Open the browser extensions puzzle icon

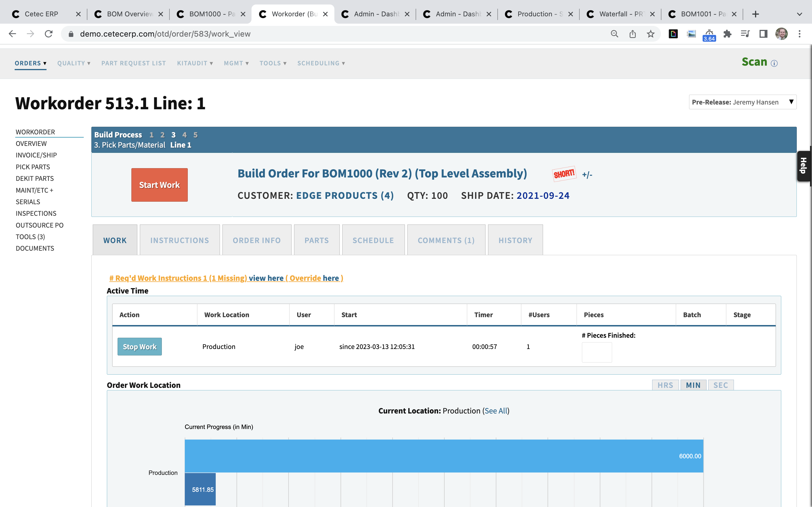point(727,34)
